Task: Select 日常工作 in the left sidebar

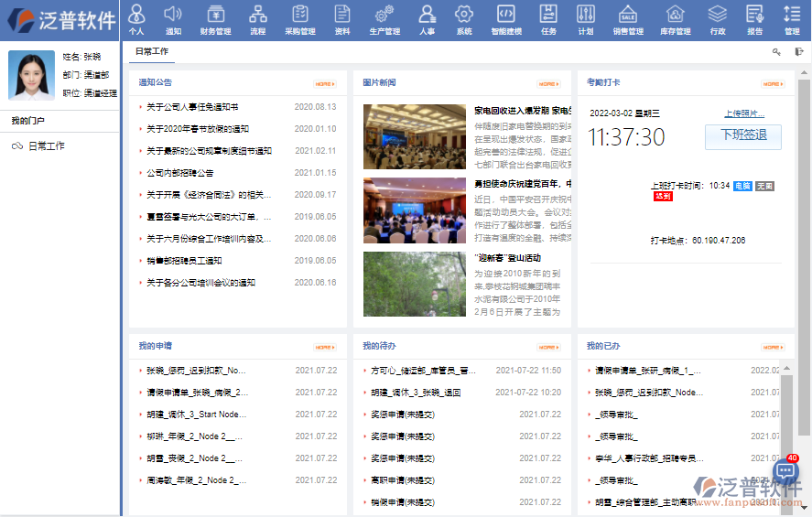Action: pos(46,145)
